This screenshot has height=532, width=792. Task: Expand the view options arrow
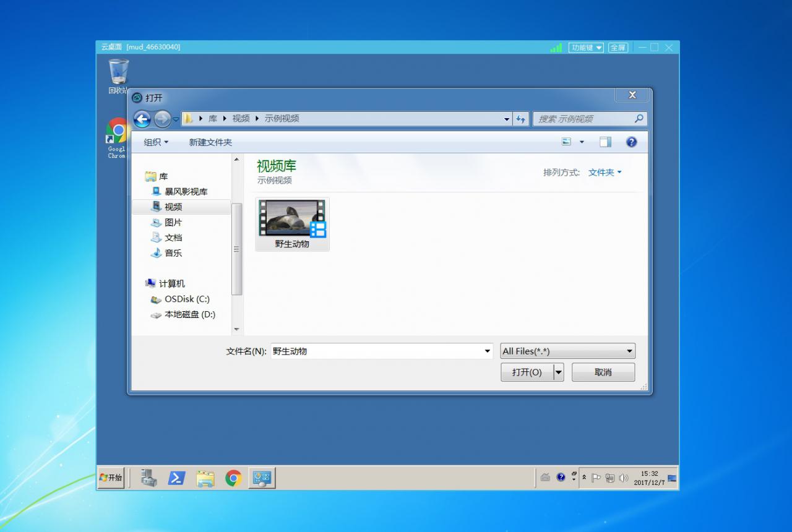tap(582, 142)
